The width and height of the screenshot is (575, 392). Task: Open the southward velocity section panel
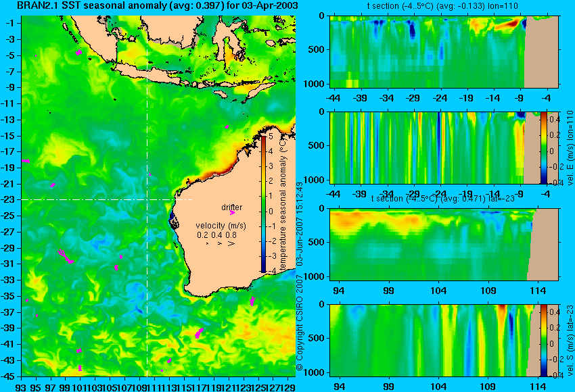tap(444, 341)
